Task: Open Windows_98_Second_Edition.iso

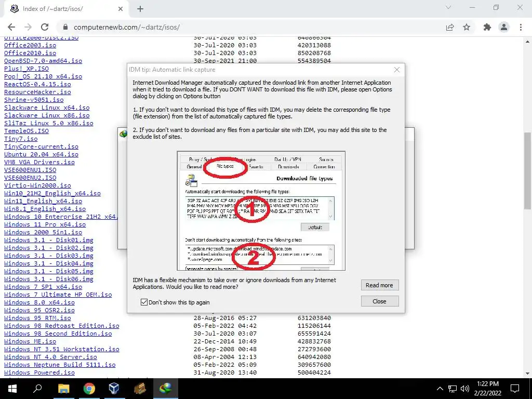Action: [x=58, y=334]
